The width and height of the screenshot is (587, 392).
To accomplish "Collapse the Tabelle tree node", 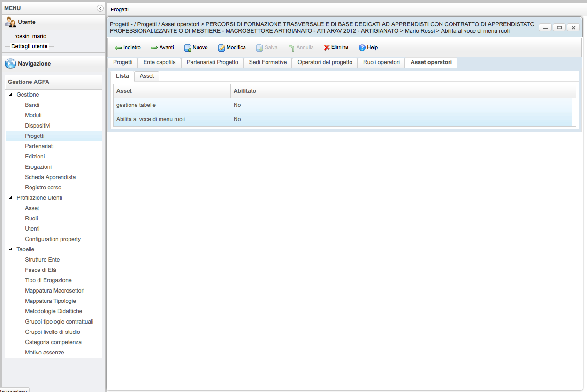I will click(11, 249).
